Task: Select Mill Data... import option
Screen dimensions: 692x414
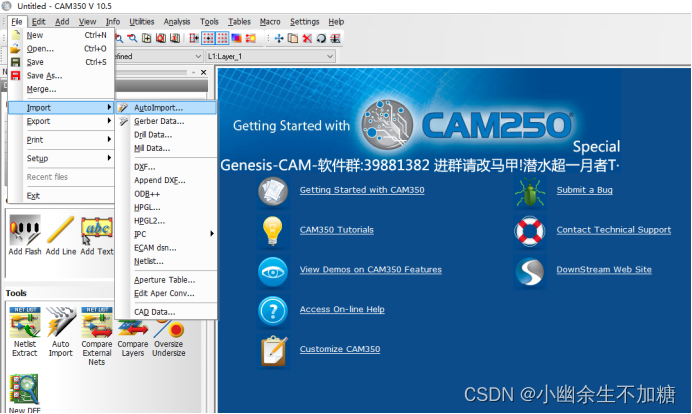Action: [166, 148]
